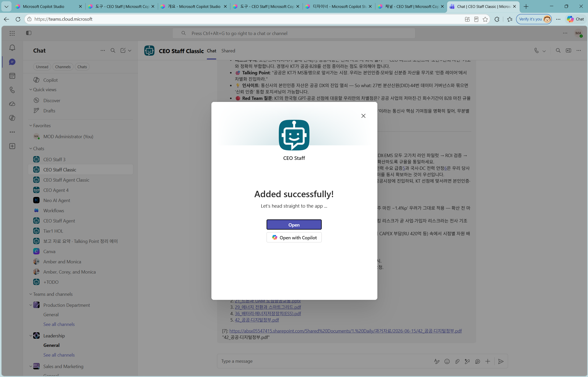The width and height of the screenshot is (588, 377).
Task: Collapse the Sales and Marketing team
Action: click(31, 366)
